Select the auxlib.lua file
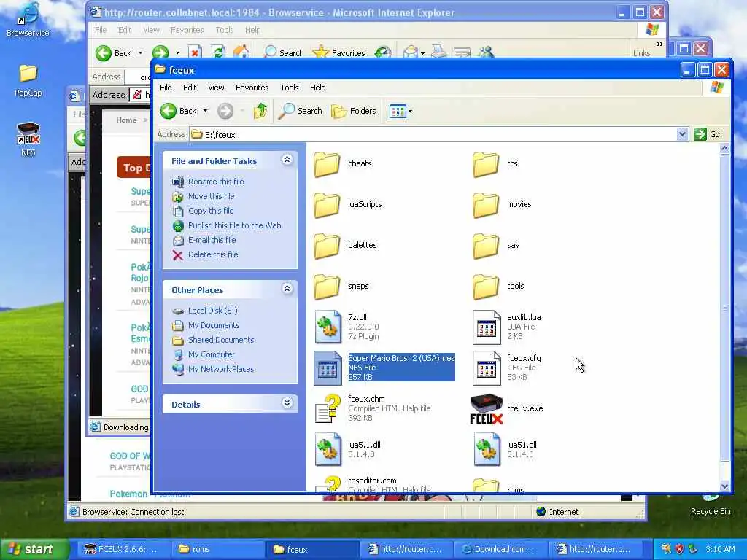747x560 pixels. click(507, 327)
